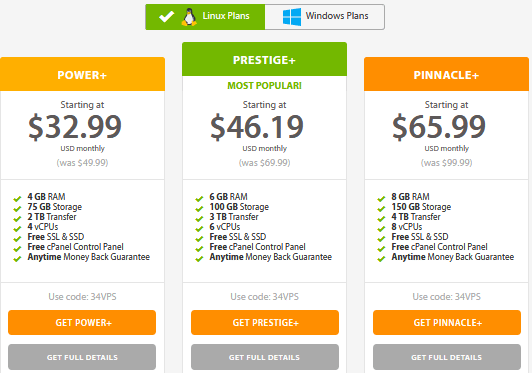Open the PINNACLE+ plan header
Screen dimensions: 532x373
[x=446, y=74]
